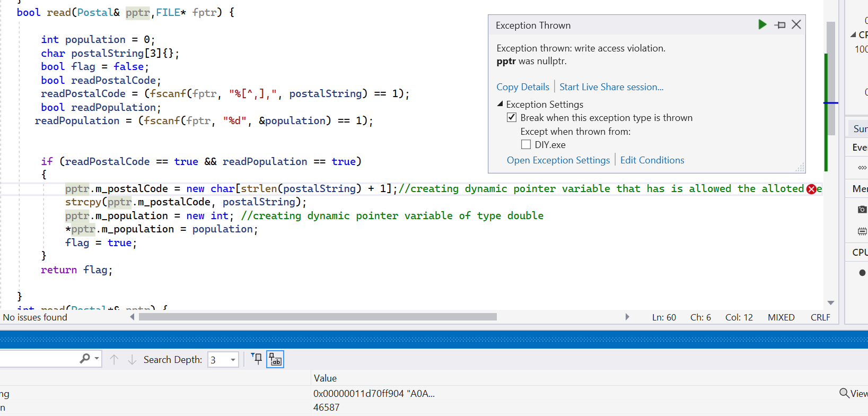Pin the Exception Thrown popup
The height and width of the screenshot is (416, 868).
point(780,25)
